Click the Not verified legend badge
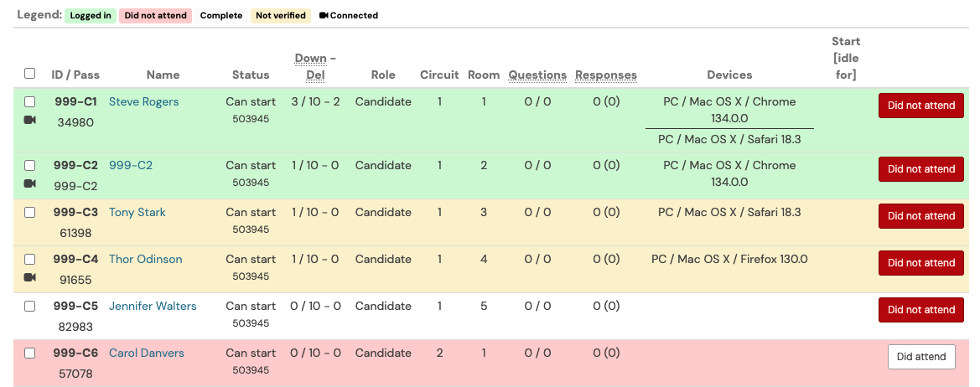This screenshot has height=387, width=980. click(281, 16)
